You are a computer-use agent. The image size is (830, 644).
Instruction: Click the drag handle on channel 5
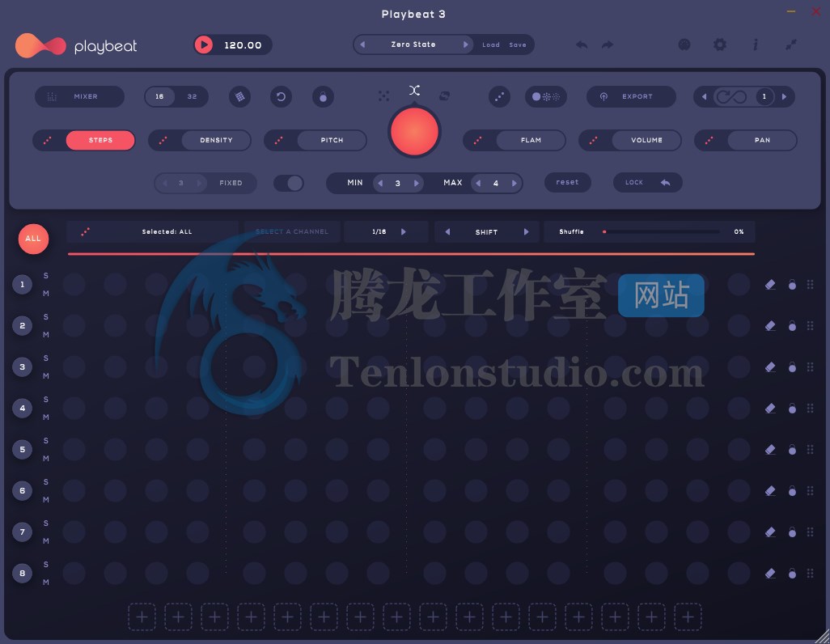pyautogui.click(x=811, y=449)
